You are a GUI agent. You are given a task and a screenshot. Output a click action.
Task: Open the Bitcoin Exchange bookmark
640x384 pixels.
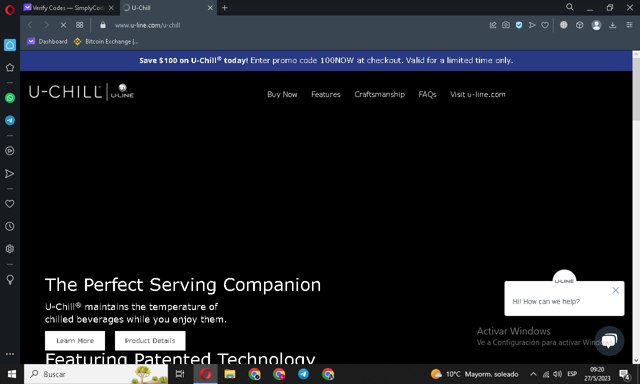107,41
